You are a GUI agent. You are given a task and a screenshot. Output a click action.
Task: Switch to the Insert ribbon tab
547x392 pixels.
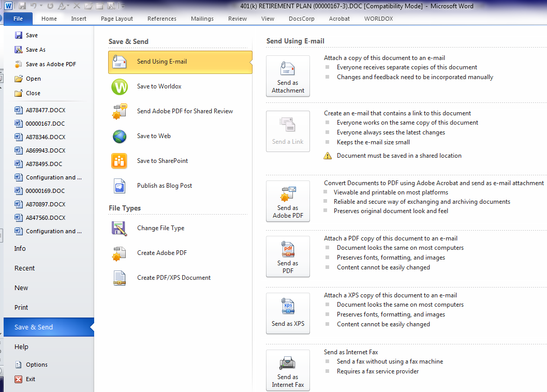point(79,19)
